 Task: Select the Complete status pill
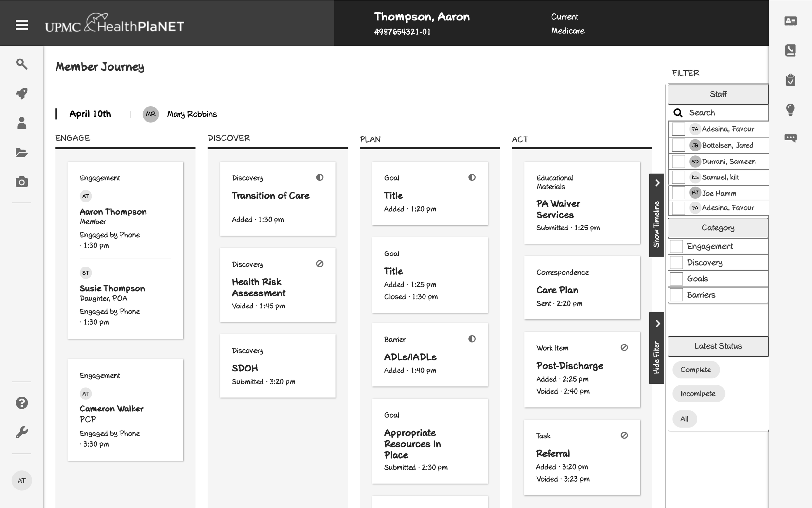point(695,370)
